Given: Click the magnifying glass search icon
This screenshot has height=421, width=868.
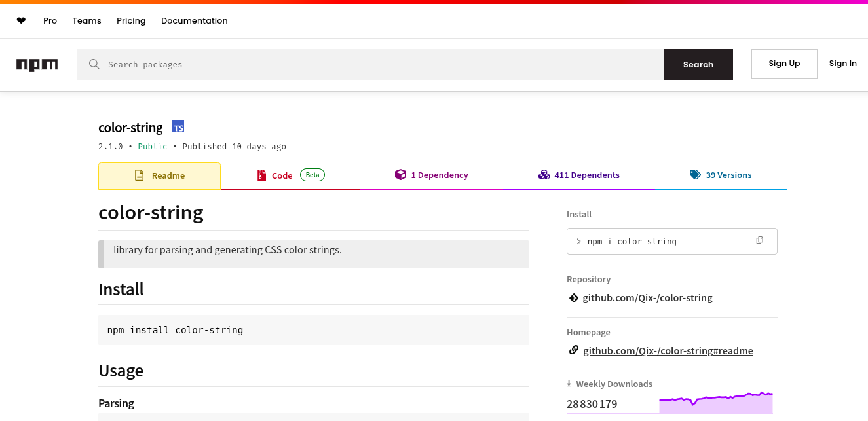Looking at the screenshot, I should tap(94, 64).
